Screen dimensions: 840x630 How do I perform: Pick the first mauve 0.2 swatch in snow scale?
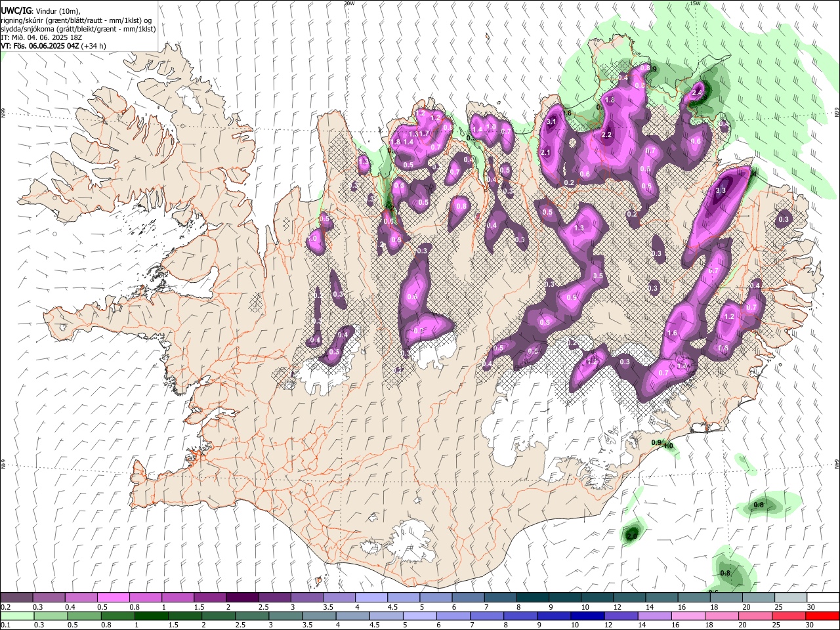(x=16, y=598)
